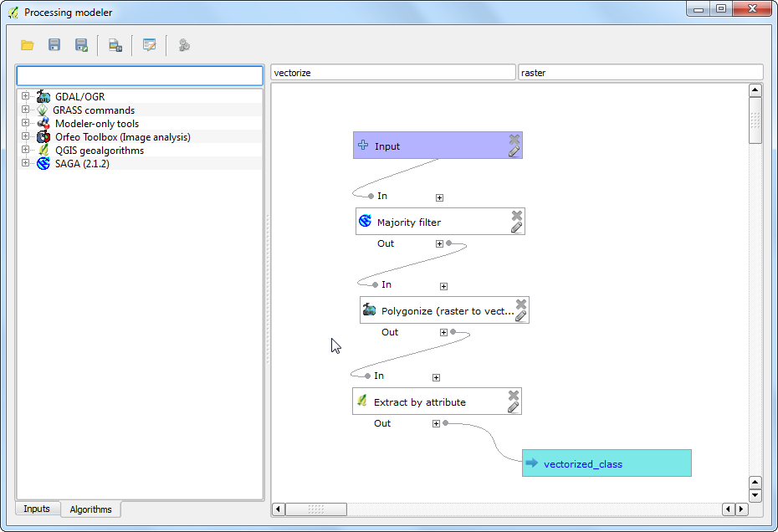Expand the Out list of Extract by attribute

coord(436,424)
